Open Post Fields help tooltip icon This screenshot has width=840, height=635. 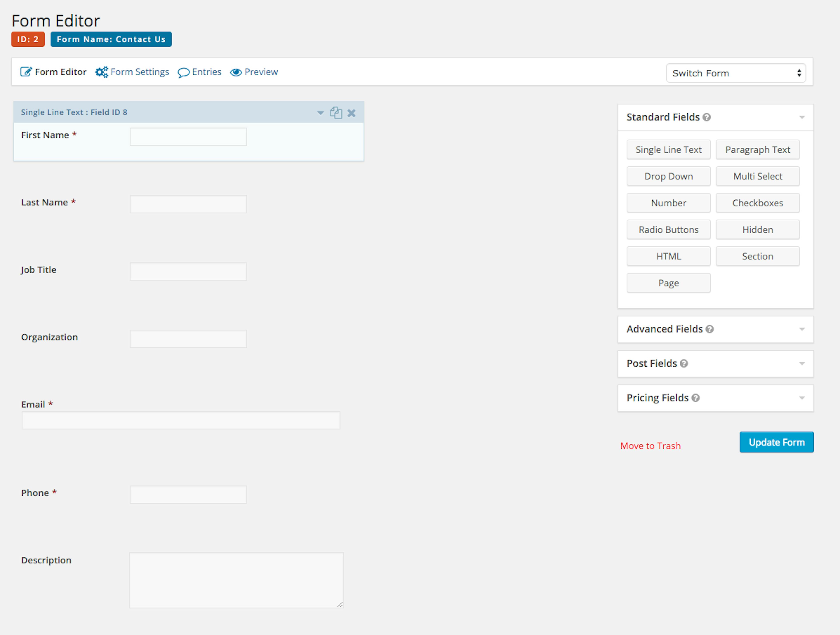(684, 364)
